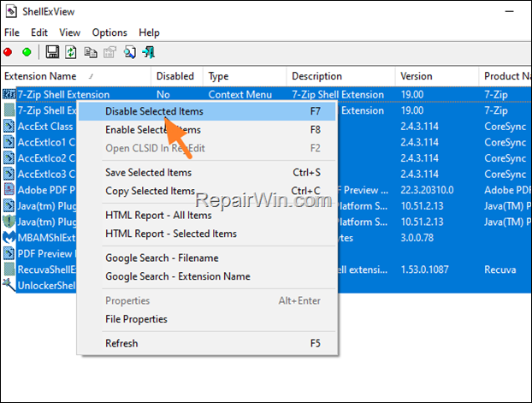Choose Refresh in context menu
532x403 pixels.
click(207, 343)
